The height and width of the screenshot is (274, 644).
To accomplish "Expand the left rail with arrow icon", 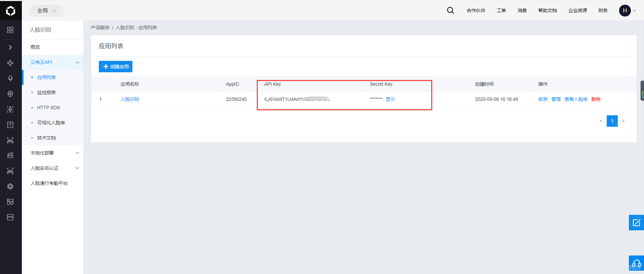I will click(x=10, y=47).
